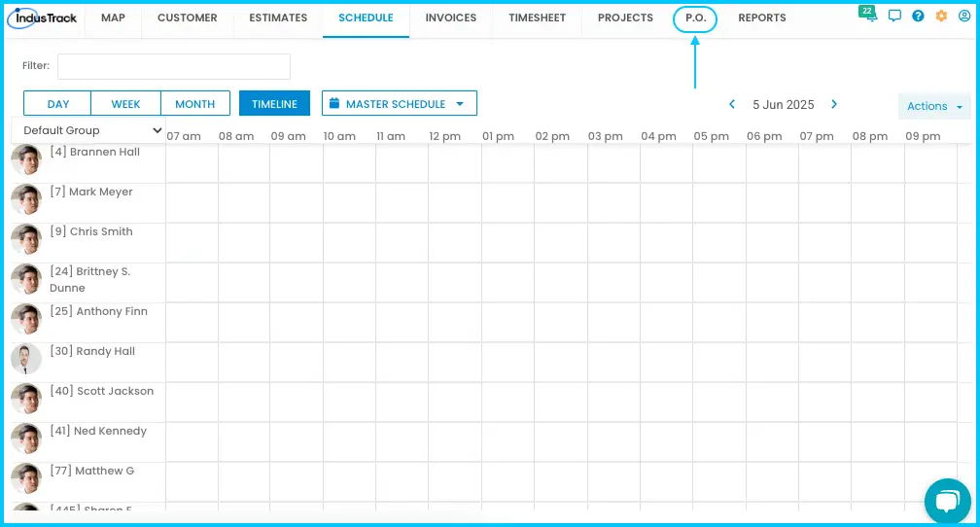Switch to DAY view
The height and width of the screenshot is (527, 980).
pyautogui.click(x=57, y=104)
